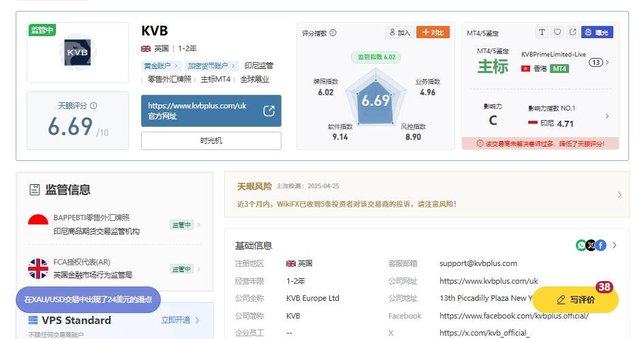Open the official website kvbplus.com/uk button
Viewport: 644px width, 339px height.
[x=211, y=111]
